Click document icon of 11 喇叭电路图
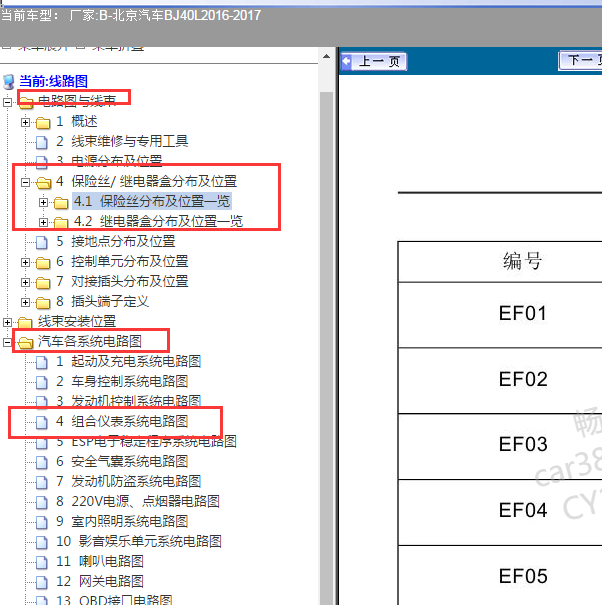Screen dimensions: 602x605 click(42, 562)
